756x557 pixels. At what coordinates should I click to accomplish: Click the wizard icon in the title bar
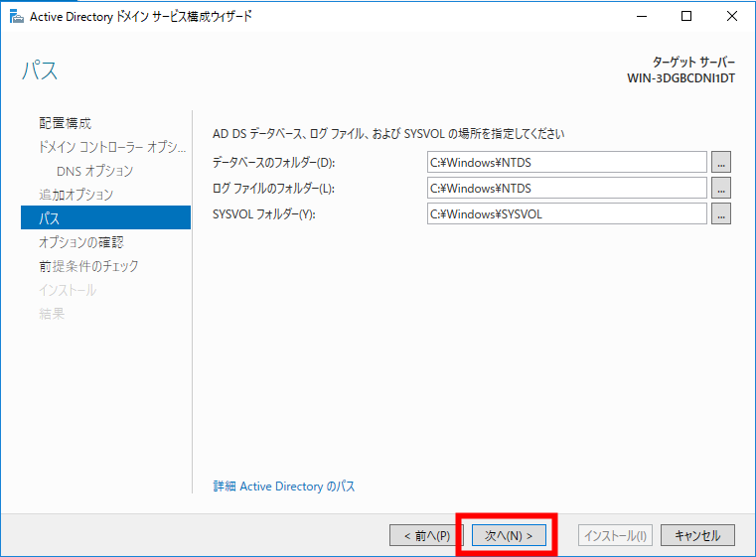point(17,17)
